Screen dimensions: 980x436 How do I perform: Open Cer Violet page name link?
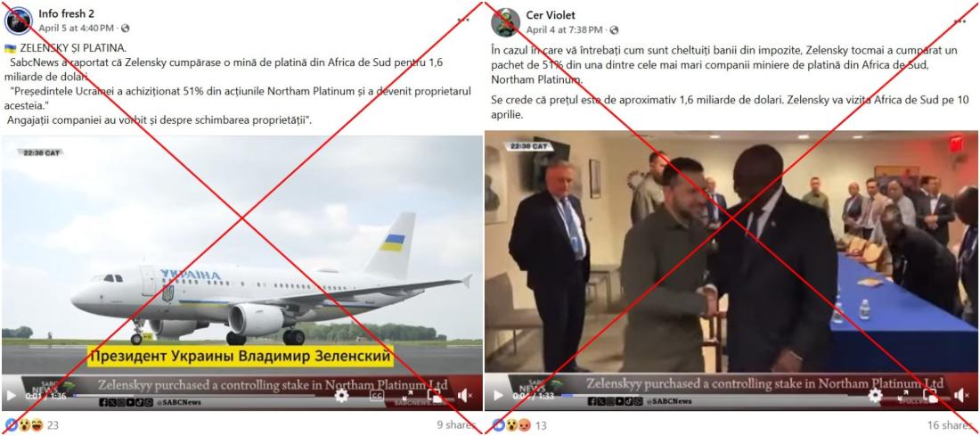(551, 15)
